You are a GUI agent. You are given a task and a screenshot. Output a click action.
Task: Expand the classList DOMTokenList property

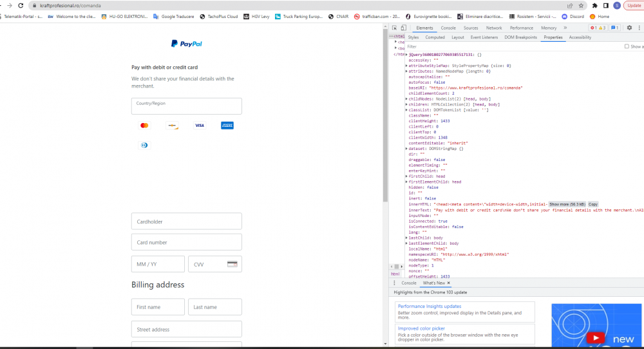coord(406,110)
